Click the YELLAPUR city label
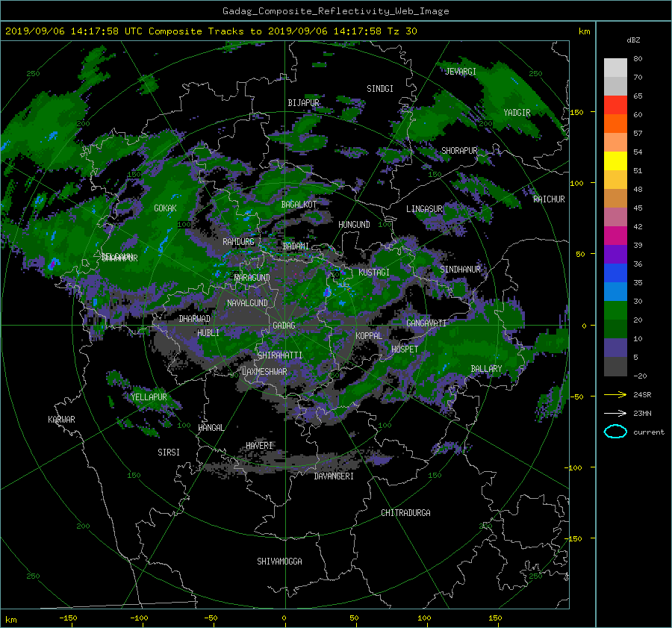This screenshot has width=672, height=628. (149, 397)
